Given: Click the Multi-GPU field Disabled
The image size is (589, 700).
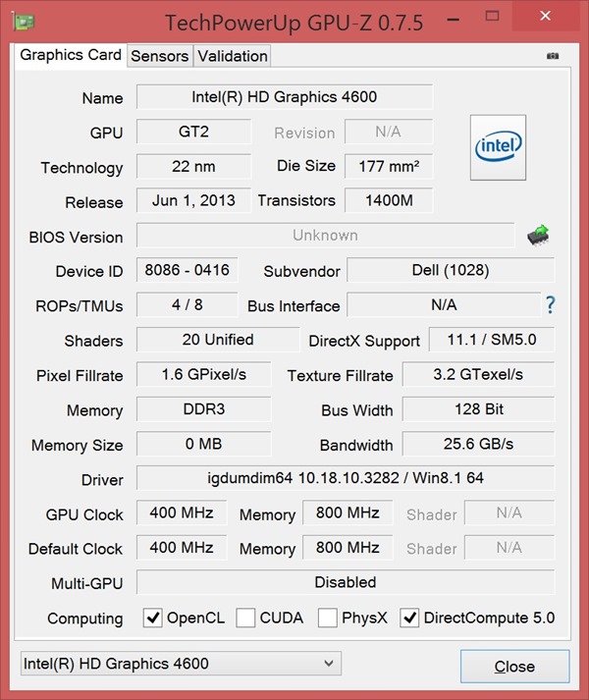Looking at the screenshot, I should [x=346, y=582].
